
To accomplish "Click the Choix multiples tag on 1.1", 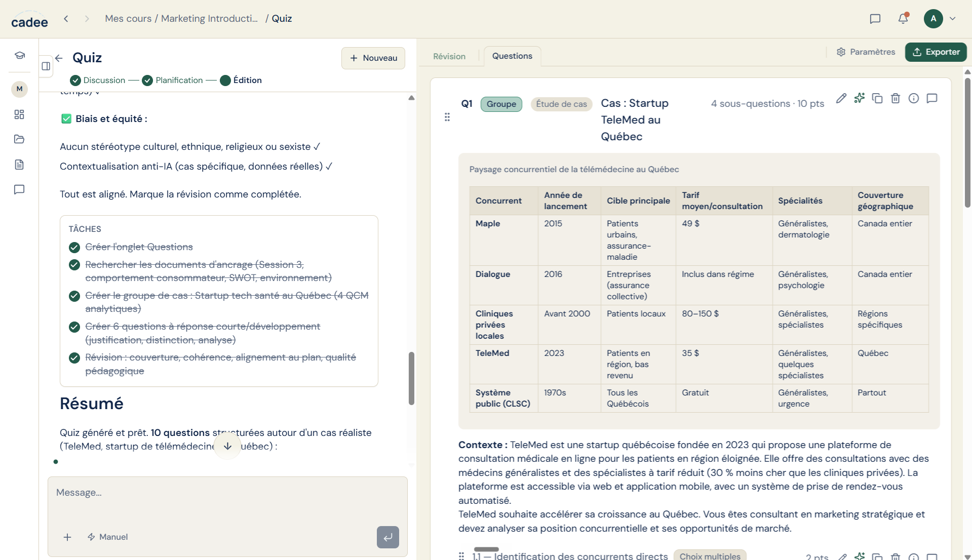I will pyautogui.click(x=710, y=556).
